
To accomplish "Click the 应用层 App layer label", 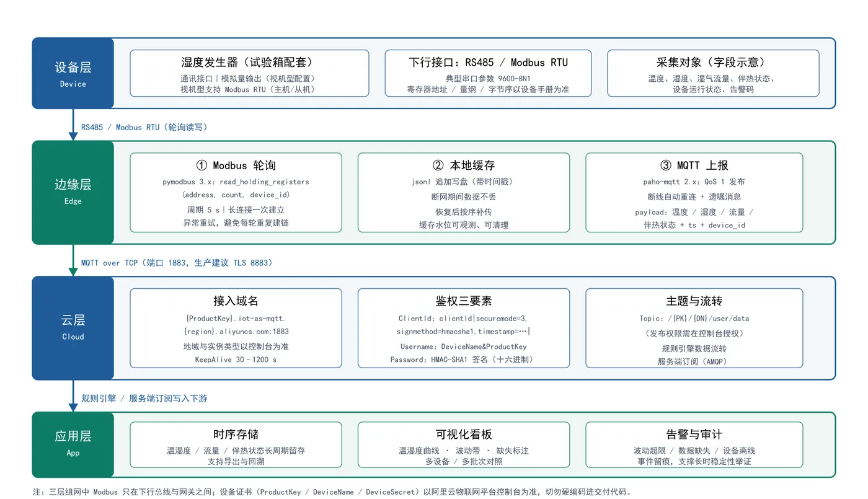I will [x=73, y=443].
